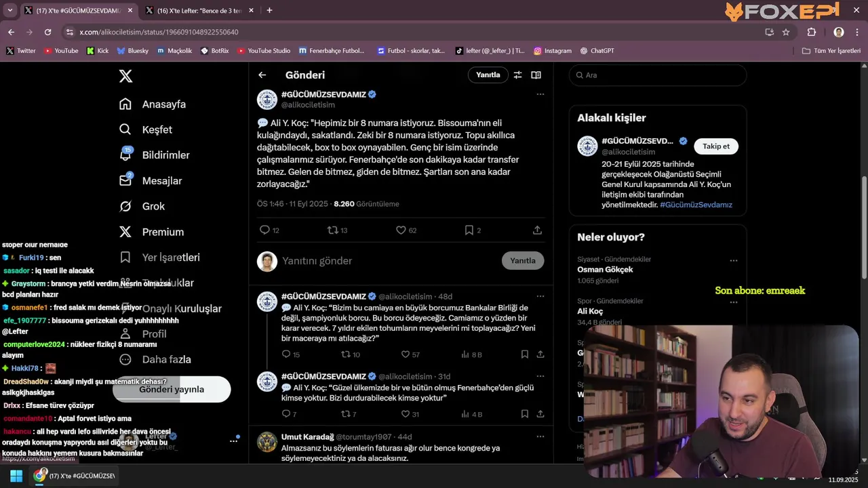Open more options for Osman Gökçek trend
This screenshot has height=488, width=868.
click(733, 260)
